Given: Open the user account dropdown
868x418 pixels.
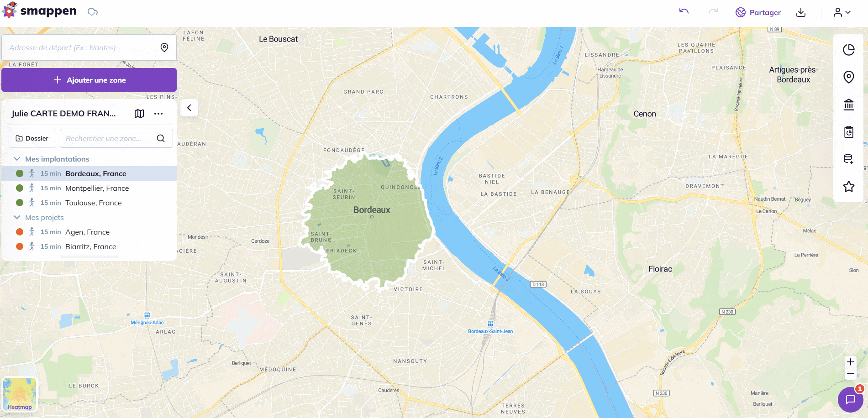Looking at the screenshot, I should 842,12.
